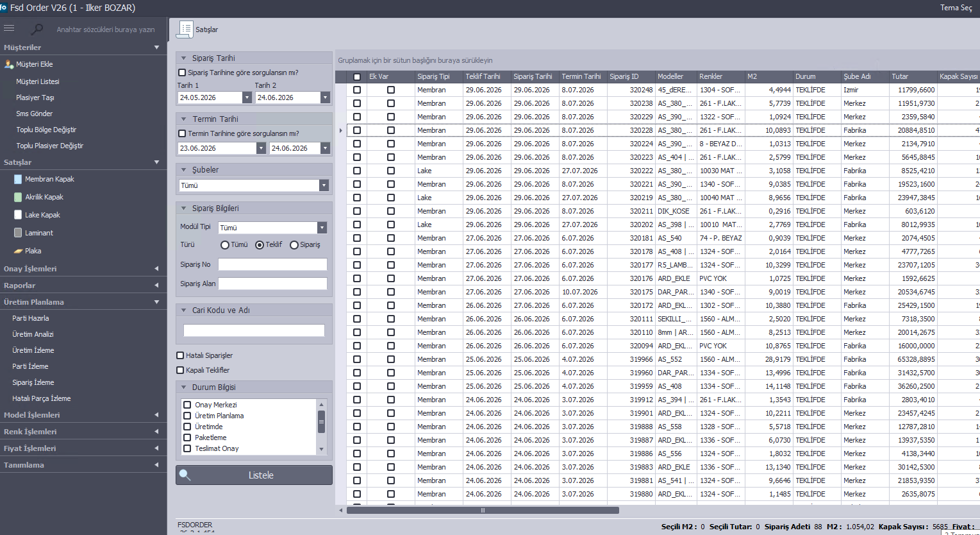Toggle Ek Var checkbox for order 320222
This screenshot has height=535, width=980.
(x=391, y=171)
